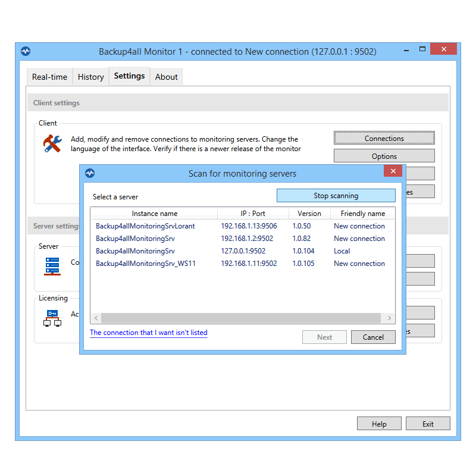Screen dimensions: 476x476
Task: Click the Licensing key network icon
Action: click(52, 318)
